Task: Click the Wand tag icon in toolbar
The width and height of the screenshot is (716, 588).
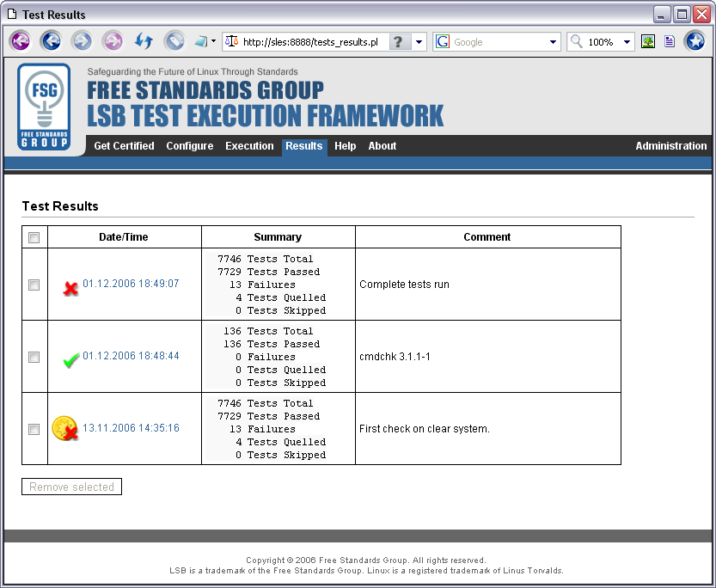Action: pyautogui.click(x=174, y=41)
